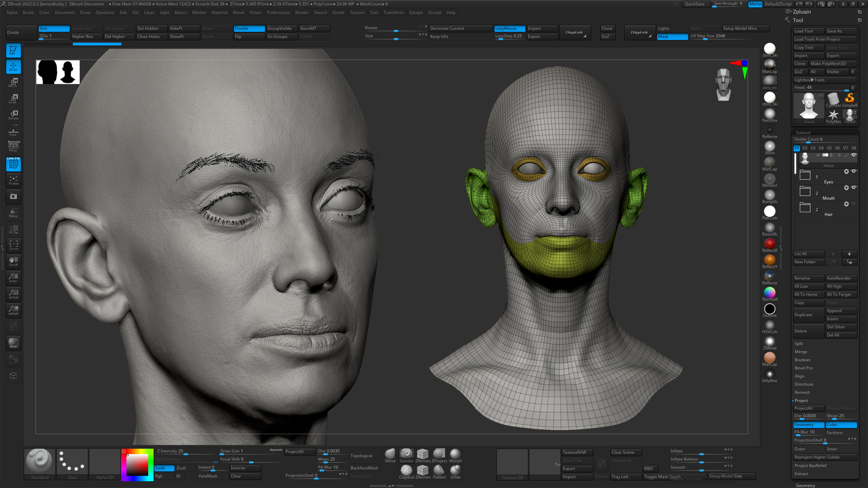Viewport: 868px width, 488px height.
Task: Select the Inflat brush
Action: pos(455,472)
